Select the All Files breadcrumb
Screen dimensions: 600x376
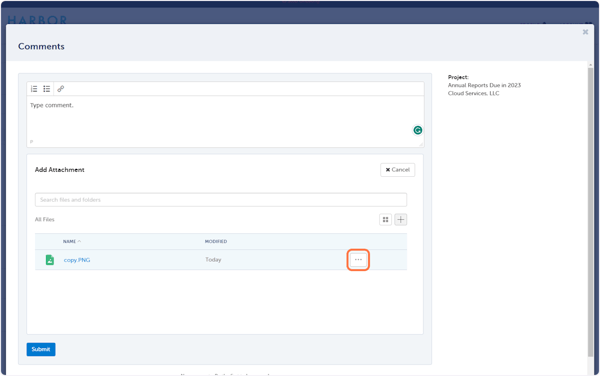tap(44, 220)
